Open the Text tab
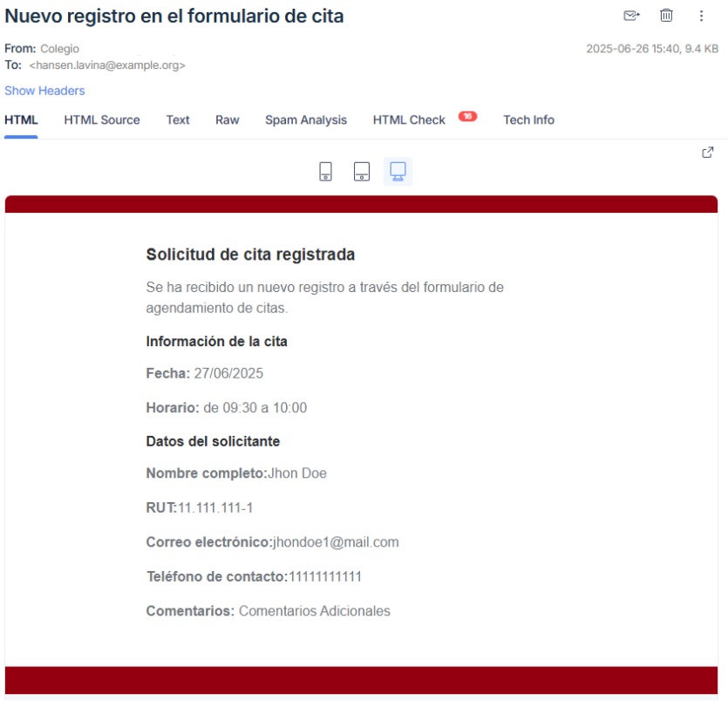 (x=178, y=120)
